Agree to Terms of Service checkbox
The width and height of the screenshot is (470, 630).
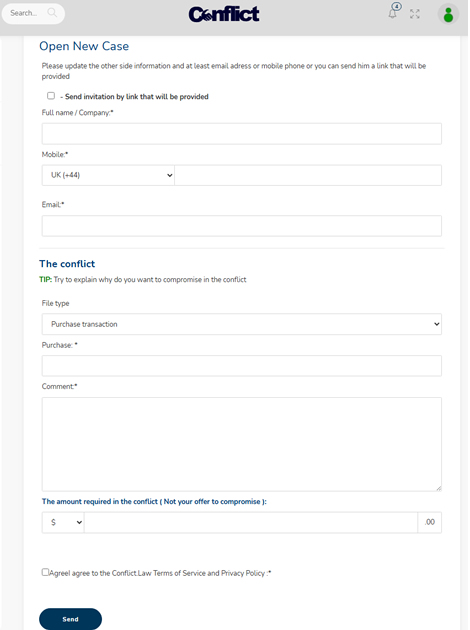point(45,572)
